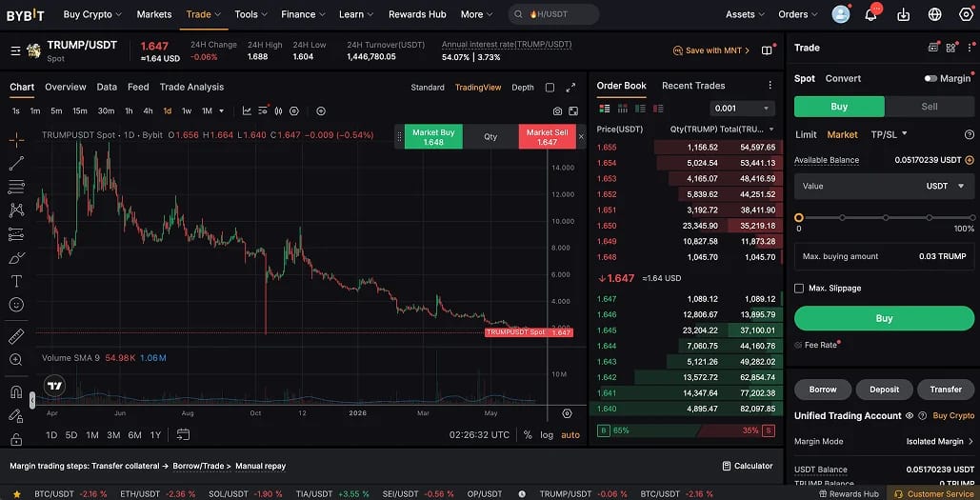This screenshot has height=500, width=980.
Task: Expand the TP/SL order type dropdown
Action: [889, 134]
